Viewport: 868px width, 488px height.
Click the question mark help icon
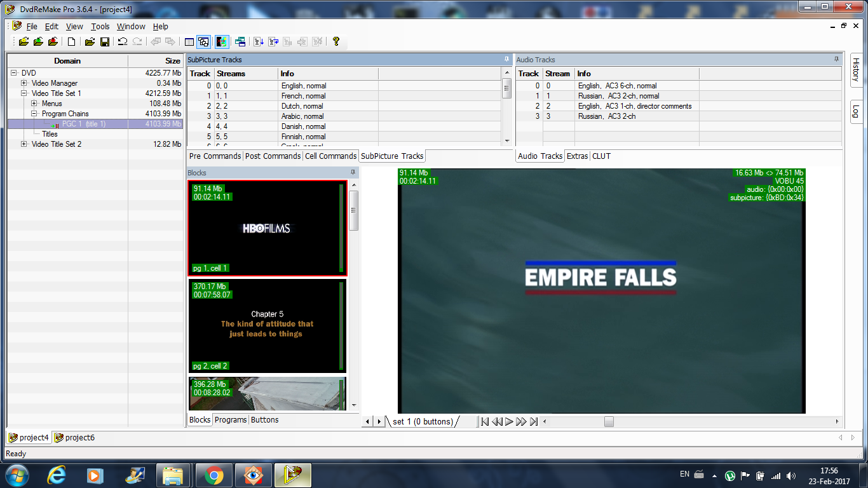coord(336,42)
